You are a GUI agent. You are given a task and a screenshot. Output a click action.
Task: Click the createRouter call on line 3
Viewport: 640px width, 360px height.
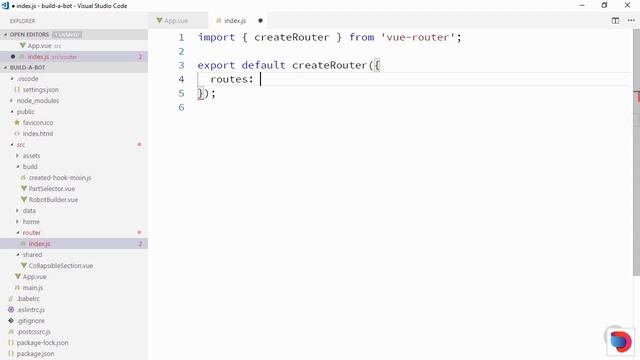click(x=329, y=65)
